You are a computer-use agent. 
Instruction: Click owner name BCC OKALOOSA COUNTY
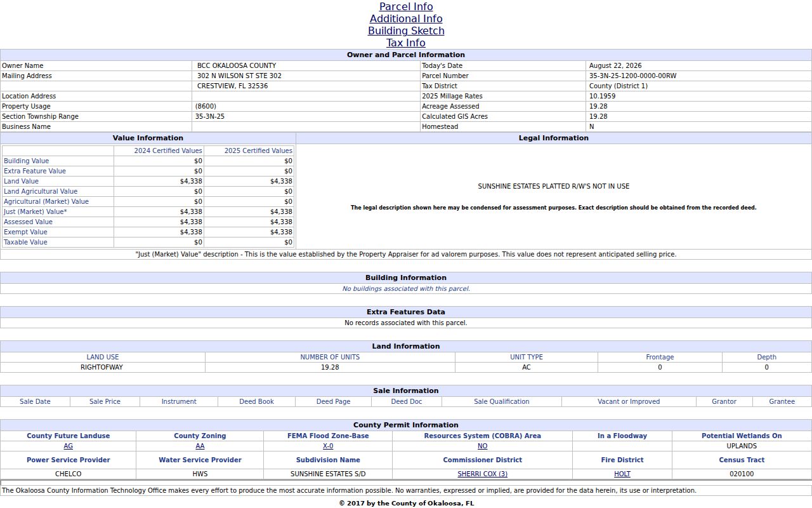(237, 65)
